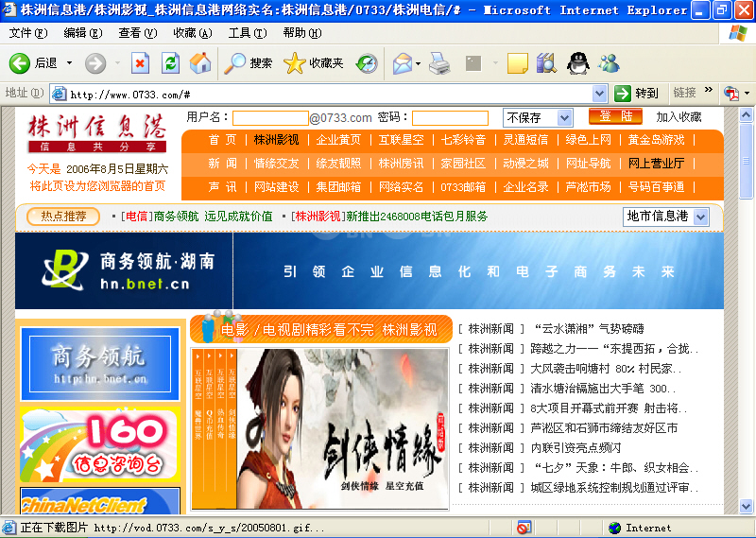
Task: Click the popup blocker status bar icon
Action: tap(524, 528)
